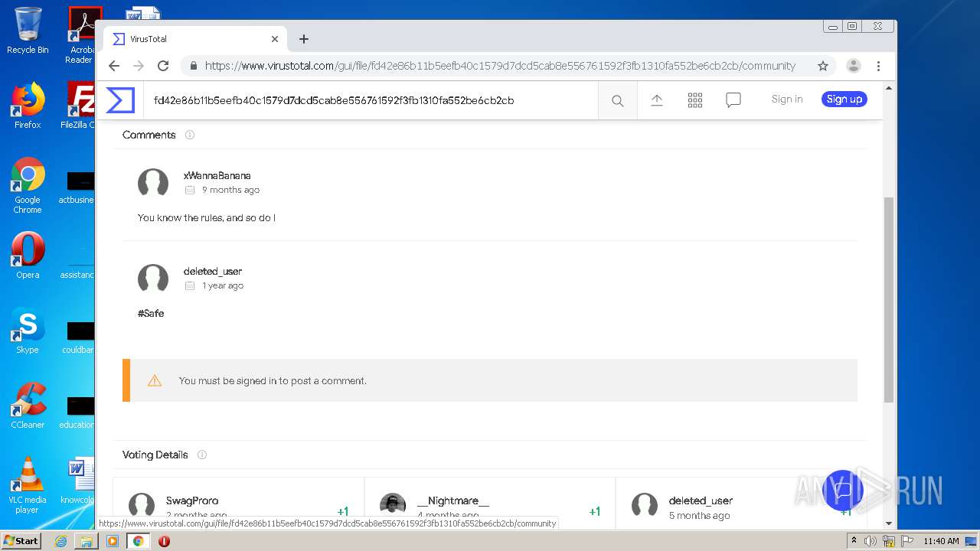The image size is (980, 551).
Task: Open Acrobat Reader desktop shortcut
Action: coord(81,35)
